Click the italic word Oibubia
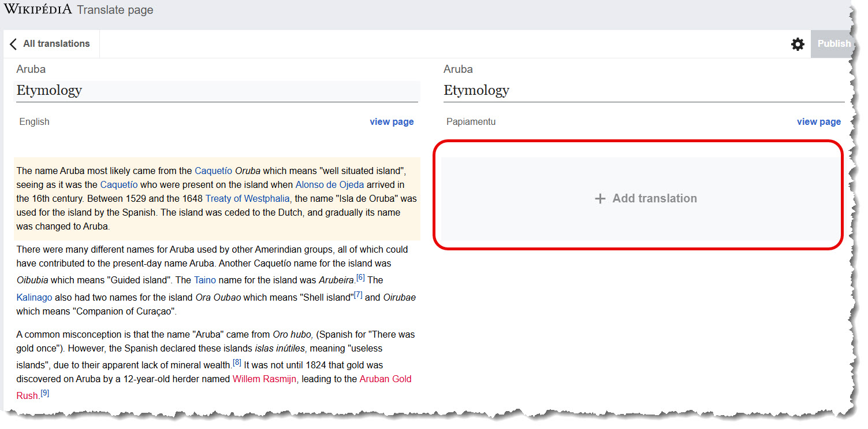The width and height of the screenshot is (868, 429). pyautogui.click(x=32, y=280)
